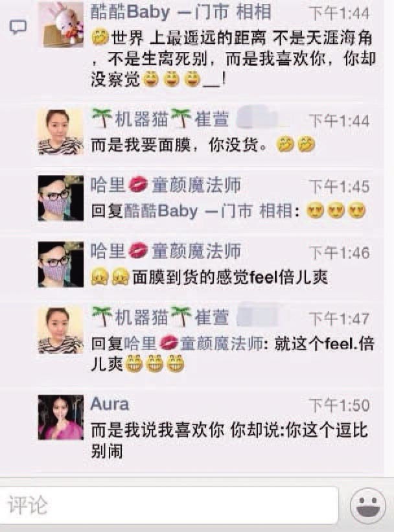This screenshot has height=532, width=394.
Task: Select Aura's comment 而是我说我喜欢你
Action: [229, 441]
